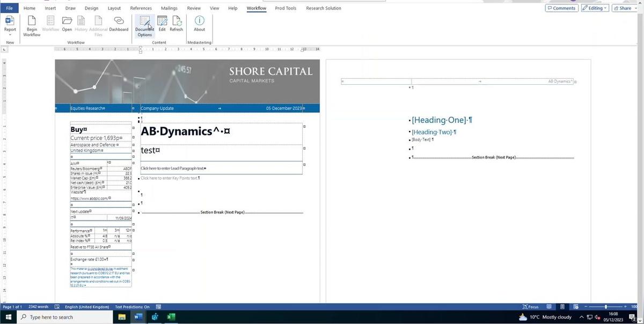
Task: Expand hidden icons in the system tray
Action: (x=582, y=317)
